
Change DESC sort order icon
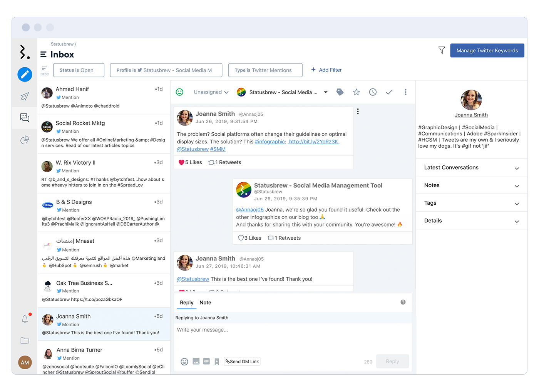(x=45, y=70)
